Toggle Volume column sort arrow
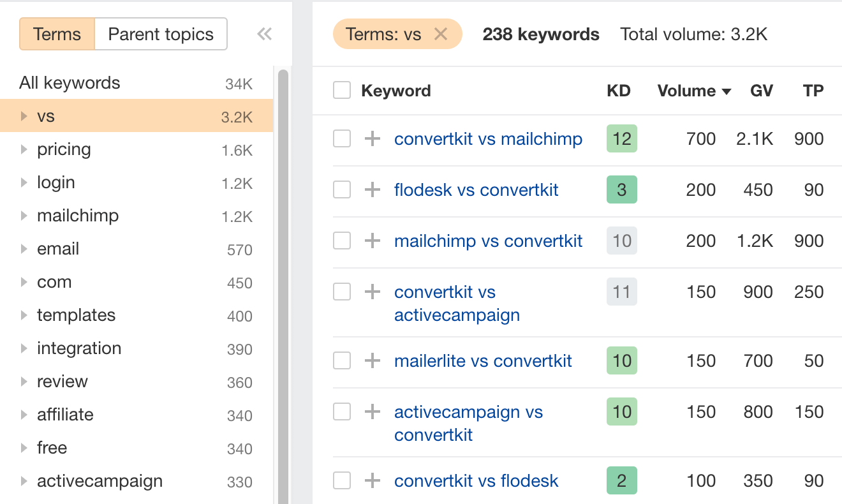Screen dimensions: 842x504 tap(727, 91)
